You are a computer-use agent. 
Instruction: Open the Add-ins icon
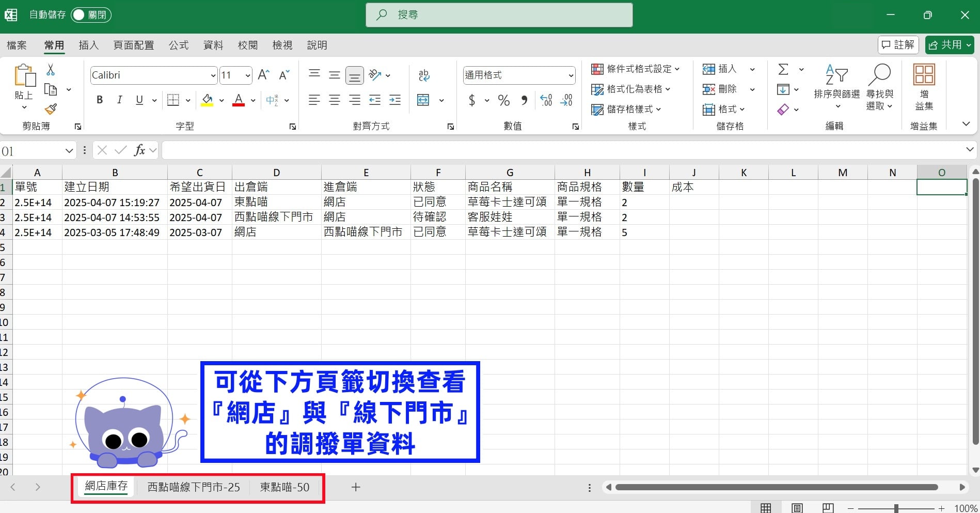tap(924, 87)
